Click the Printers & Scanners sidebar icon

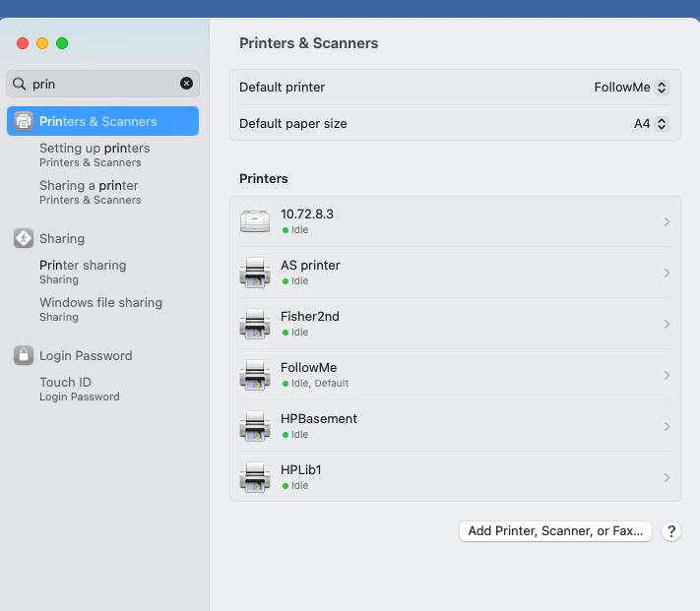pyautogui.click(x=24, y=121)
